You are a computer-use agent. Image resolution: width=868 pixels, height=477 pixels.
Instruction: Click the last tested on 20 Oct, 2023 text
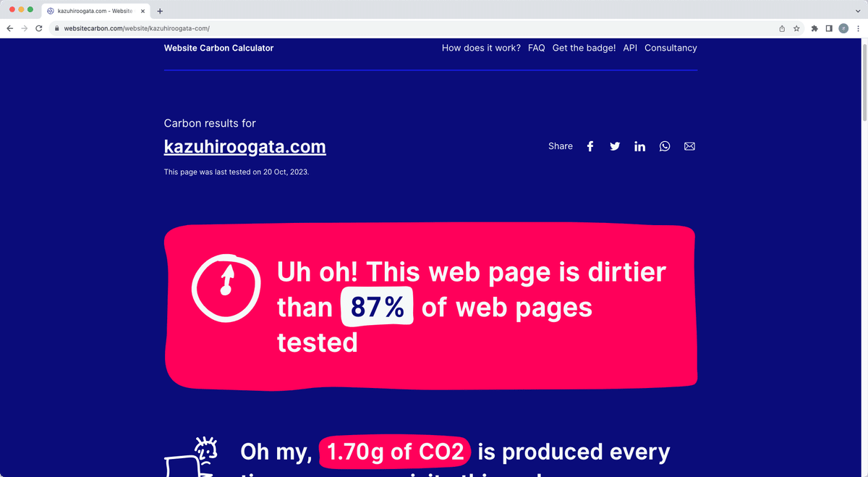[237, 172]
